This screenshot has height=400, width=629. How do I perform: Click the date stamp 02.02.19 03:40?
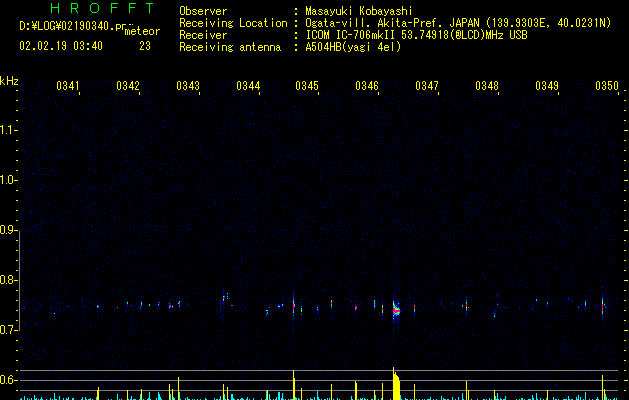pyautogui.click(x=61, y=46)
